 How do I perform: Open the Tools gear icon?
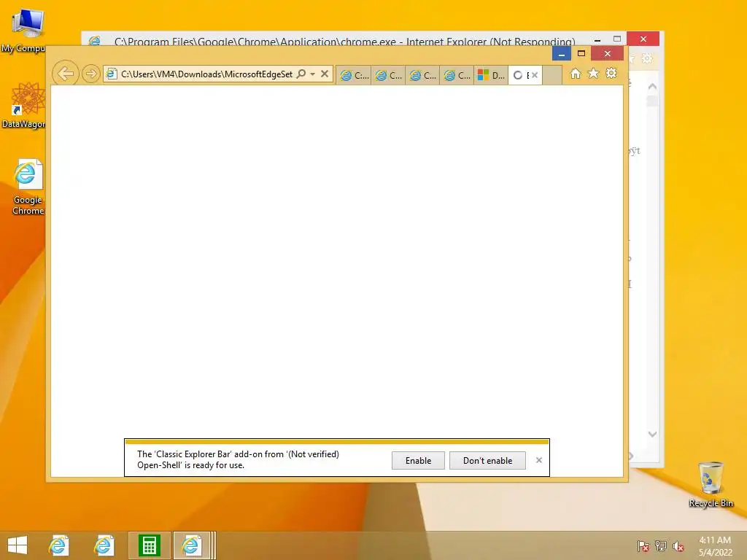tap(611, 74)
